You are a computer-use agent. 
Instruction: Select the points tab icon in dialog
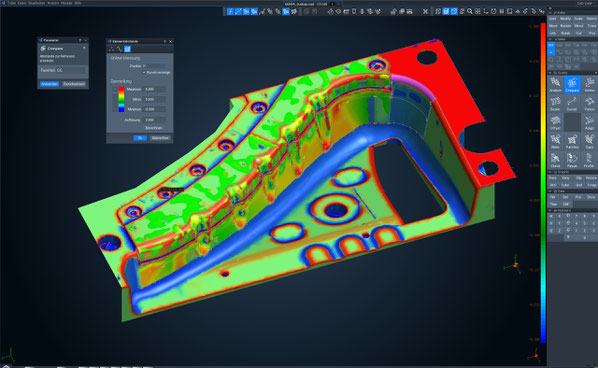[x=111, y=49]
